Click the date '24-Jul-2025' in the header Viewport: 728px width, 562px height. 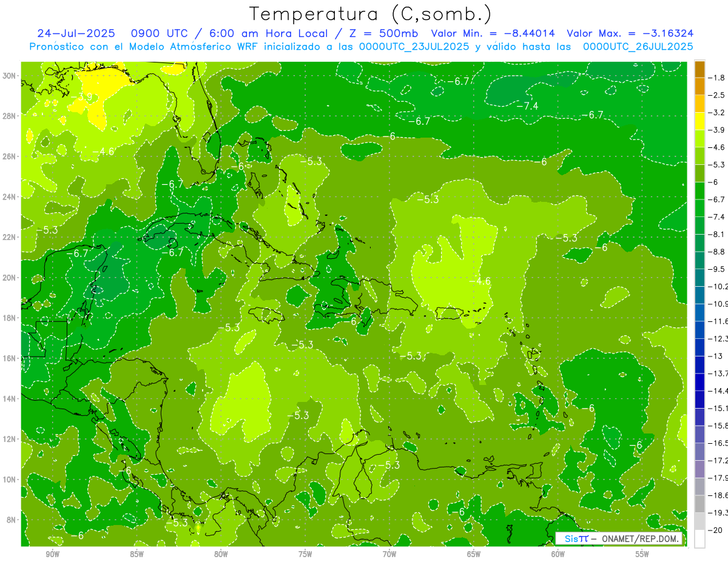tap(76, 33)
